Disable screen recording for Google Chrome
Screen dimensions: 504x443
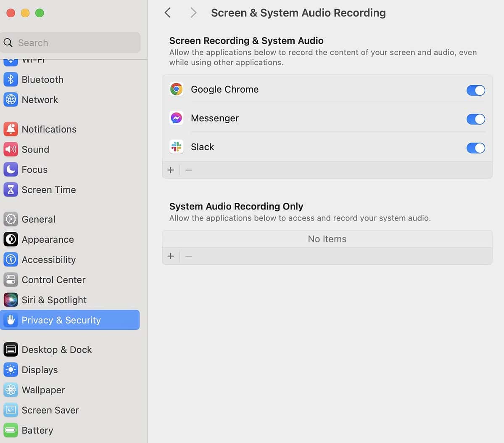tap(475, 90)
